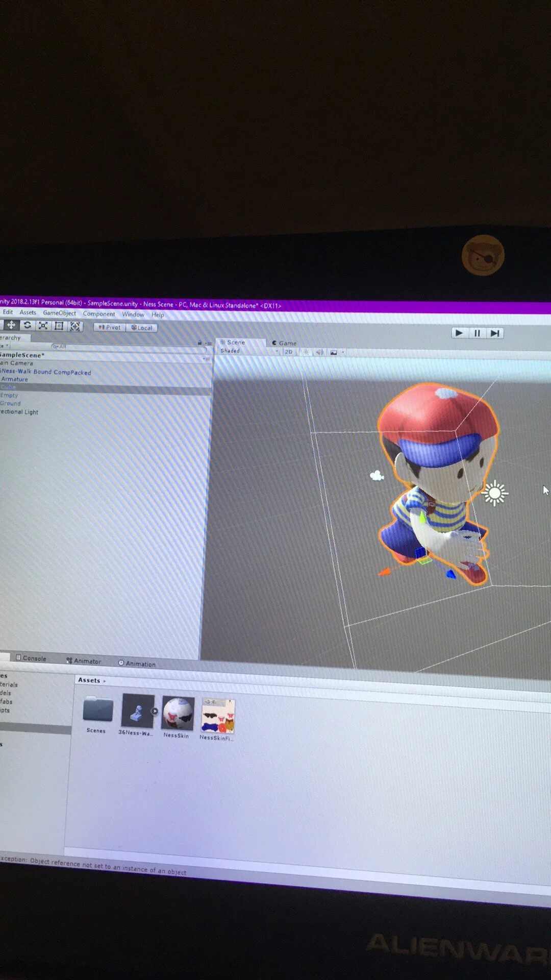The image size is (551, 980).
Task: Select the highlighted Cube object
Action: (105, 388)
